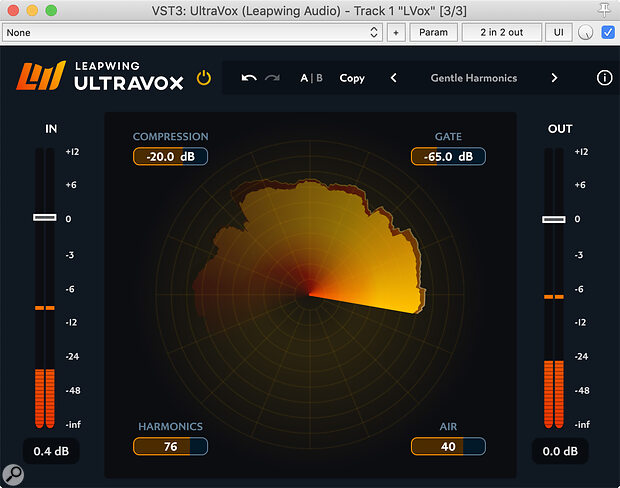Open the None preset dropdown in host bar
Image resolution: width=620 pixels, height=488 pixels.
pos(192,32)
